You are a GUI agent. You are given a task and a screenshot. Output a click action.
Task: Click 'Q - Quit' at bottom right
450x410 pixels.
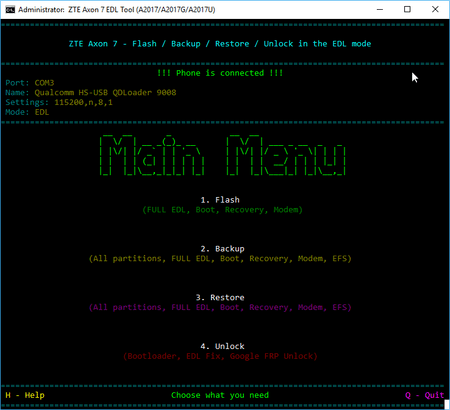click(424, 395)
